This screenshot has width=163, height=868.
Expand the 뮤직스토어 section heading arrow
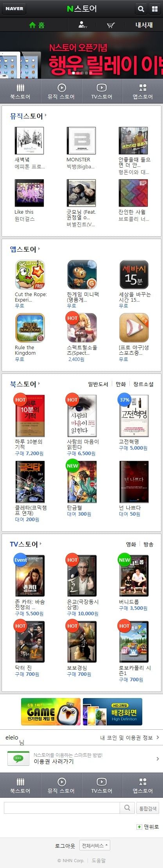pyautogui.click(x=46, y=115)
